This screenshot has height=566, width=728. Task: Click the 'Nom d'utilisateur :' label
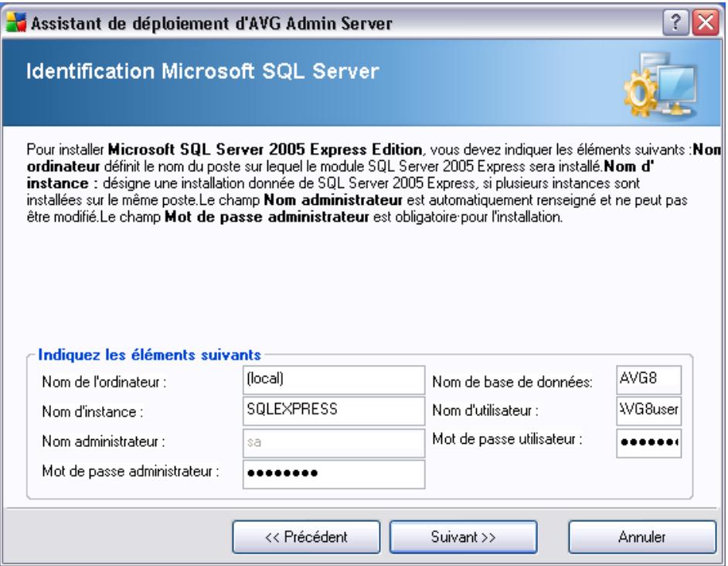point(485,411)
